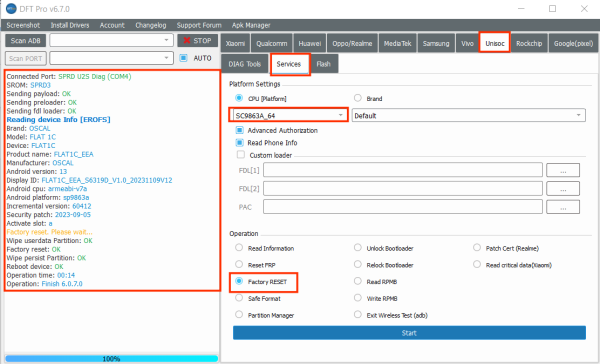Switch to the Google(pixel) tab

(x=573, y=43)
